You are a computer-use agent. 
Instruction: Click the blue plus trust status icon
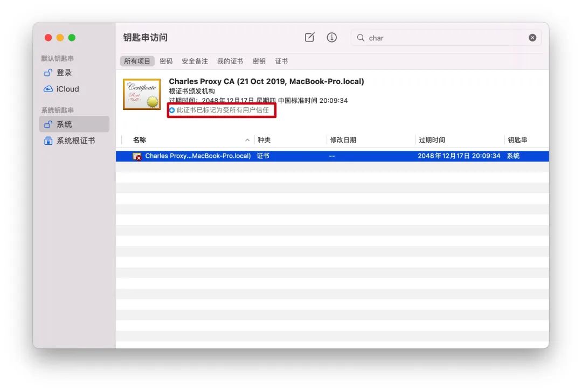click(172, 110)
